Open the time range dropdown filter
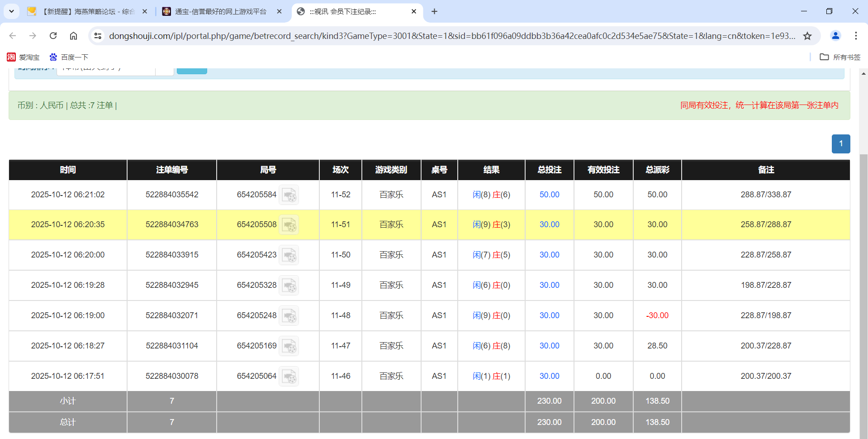This screenshot has width=868, height=439. [164, 69]
